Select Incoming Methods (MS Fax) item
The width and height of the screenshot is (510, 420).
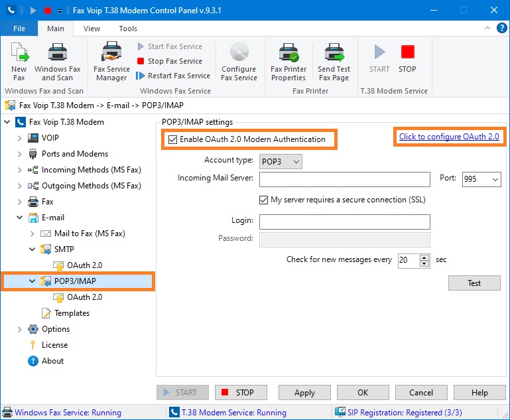pos(91,170)
